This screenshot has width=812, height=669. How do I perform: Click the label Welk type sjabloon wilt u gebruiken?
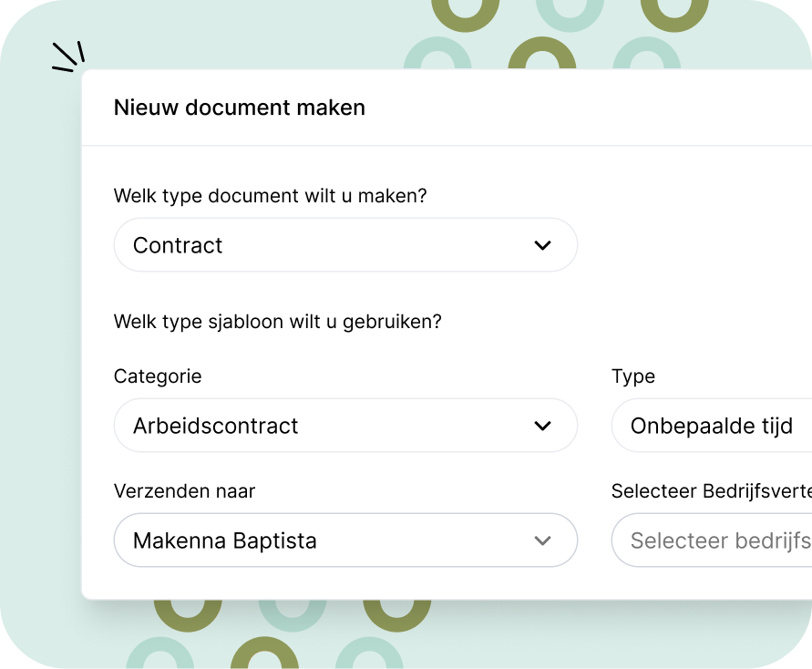point(277,322)
